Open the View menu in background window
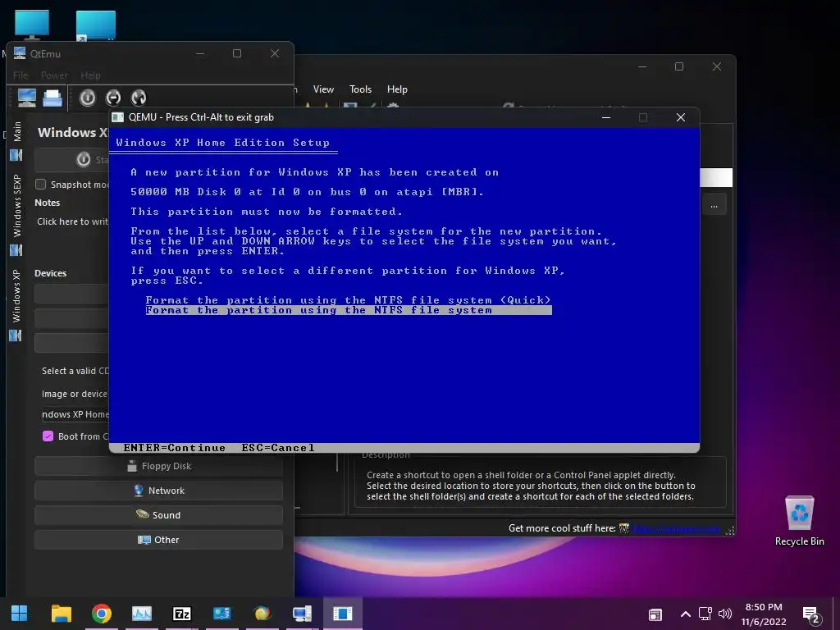The image size is (840, 630). (323, 89)
